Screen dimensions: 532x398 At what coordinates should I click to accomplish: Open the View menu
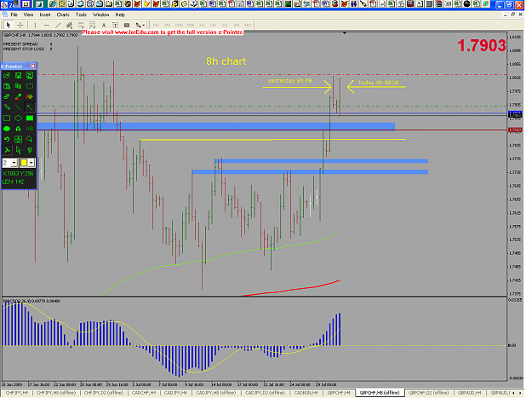(x=28, y=14)
